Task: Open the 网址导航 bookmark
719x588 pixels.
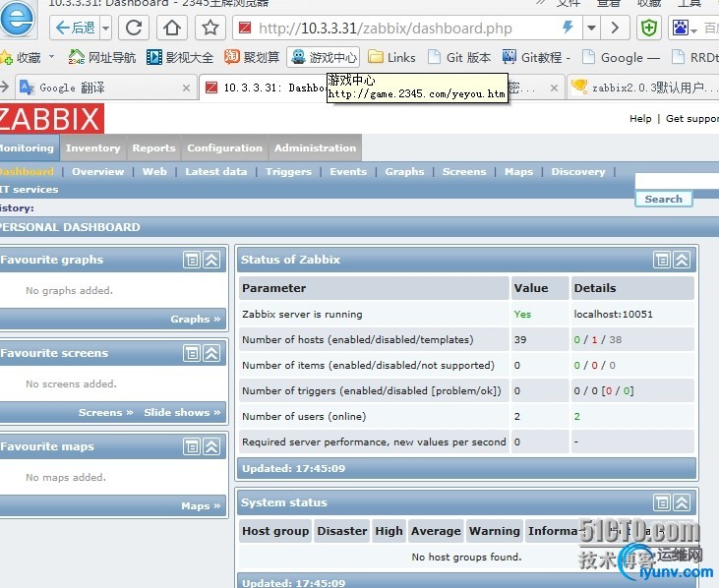Action: [101, 57]
